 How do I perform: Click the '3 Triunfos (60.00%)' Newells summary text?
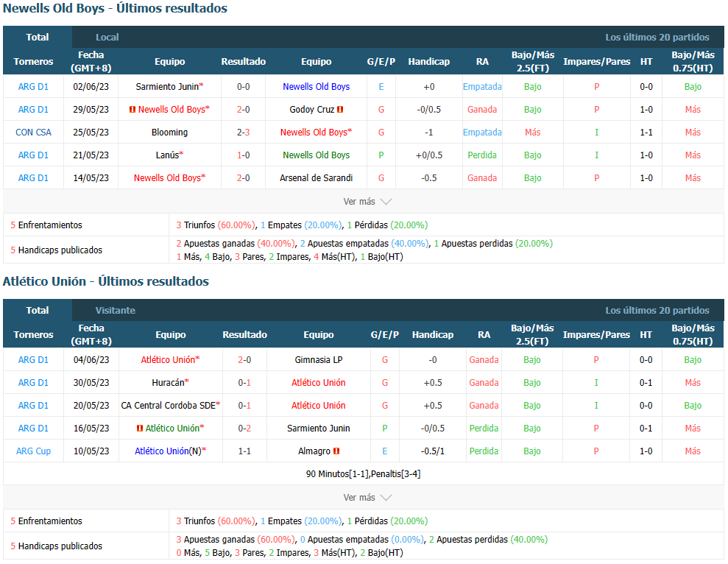tap(216, 225)
